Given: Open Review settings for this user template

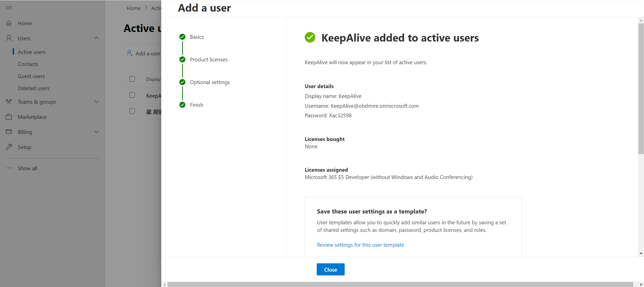Looking at the screenshot, I should (x=360, y=244).
